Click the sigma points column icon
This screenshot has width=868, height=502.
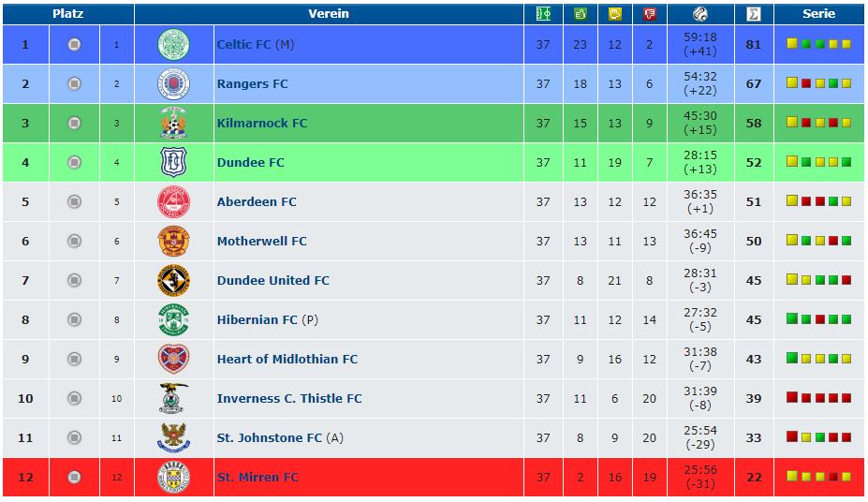click(x=754, y=14)
